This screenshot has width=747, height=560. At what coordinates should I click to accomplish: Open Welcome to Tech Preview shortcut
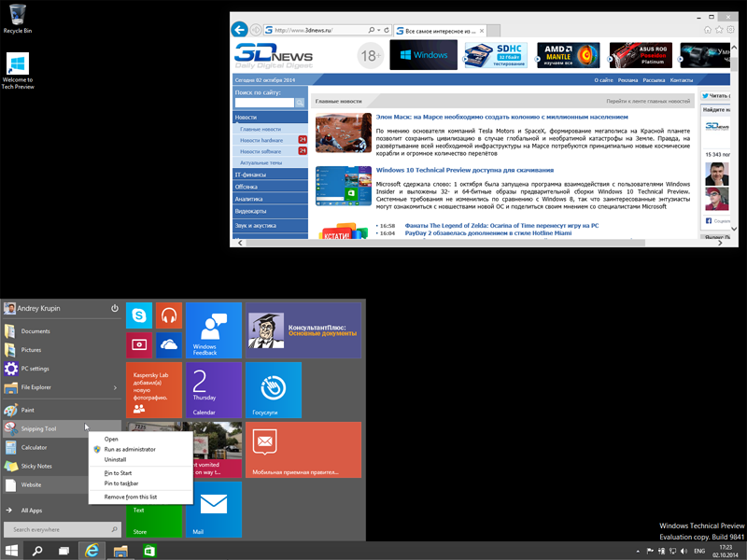click(18, 71)
